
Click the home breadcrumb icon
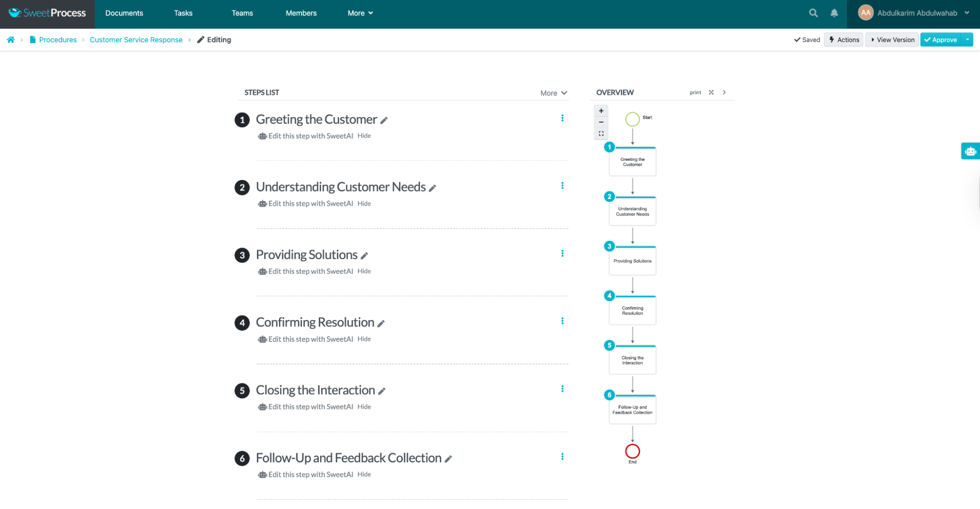(11, 40)
